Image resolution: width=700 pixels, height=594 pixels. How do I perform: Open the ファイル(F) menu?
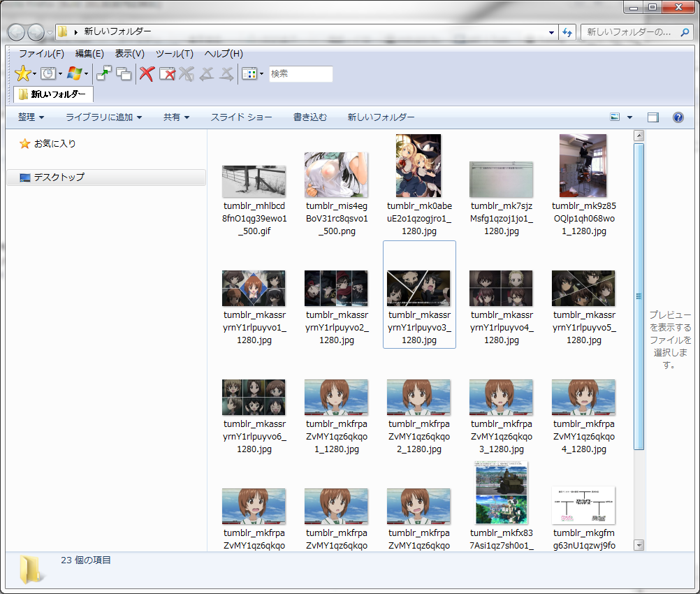point(41,54)
